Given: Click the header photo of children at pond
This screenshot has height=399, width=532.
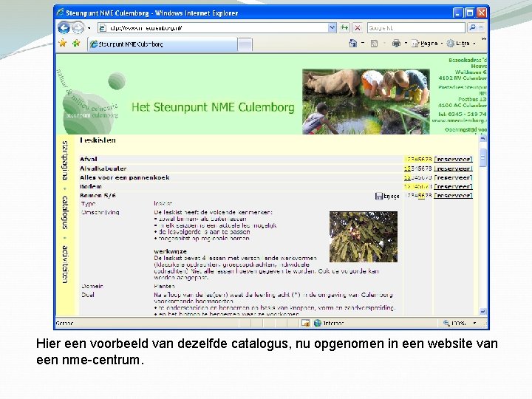Looking at the screenshot, I should [x=366, y=101].
